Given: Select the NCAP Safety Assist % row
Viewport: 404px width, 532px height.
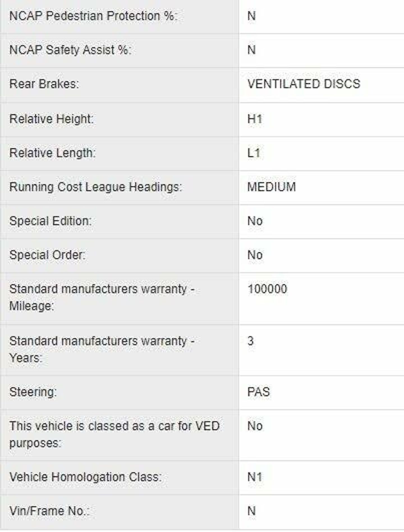Looking at the screenshot, I should pos(202,51).
